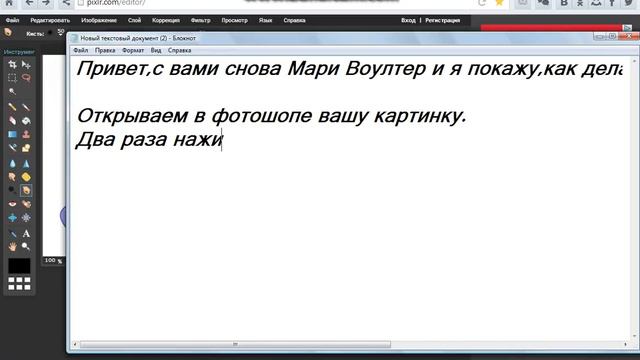Image resolution: width=640 pixels, height=360 pixels.
Task: Select the Pencil tool
Action: [x=12, y=107]
